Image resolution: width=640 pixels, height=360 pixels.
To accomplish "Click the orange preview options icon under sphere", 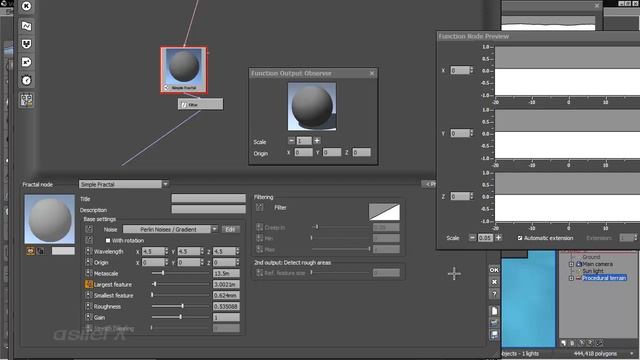I will point(31,251).
